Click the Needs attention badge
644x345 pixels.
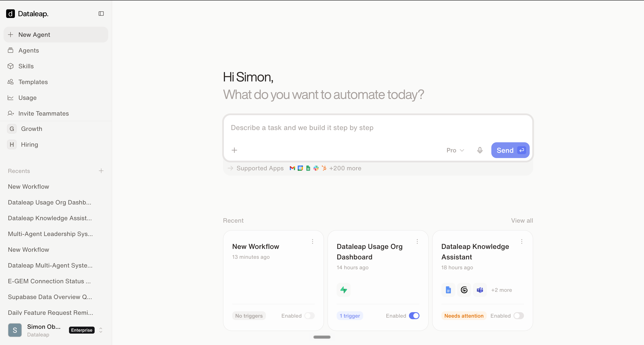[x=464, y=315]
